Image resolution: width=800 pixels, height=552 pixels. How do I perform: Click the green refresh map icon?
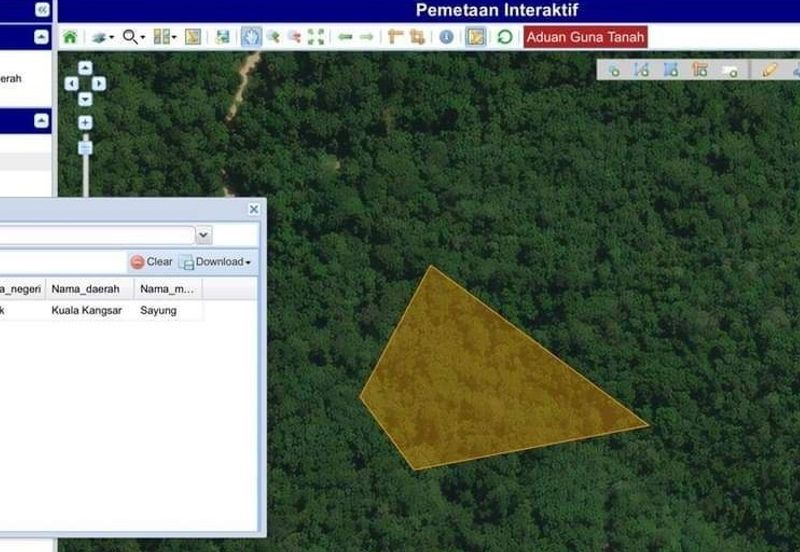(x=505, y=37)
